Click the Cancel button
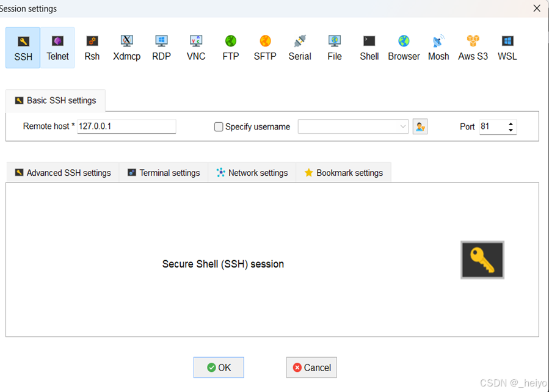Viewport: 549px width, 392px height. click(311, 368)
